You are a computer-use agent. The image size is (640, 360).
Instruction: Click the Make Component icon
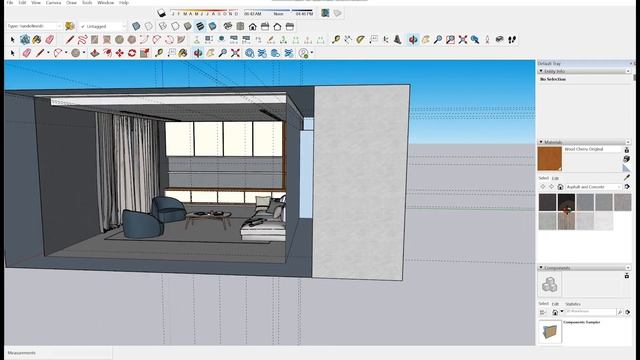point(25,40)
